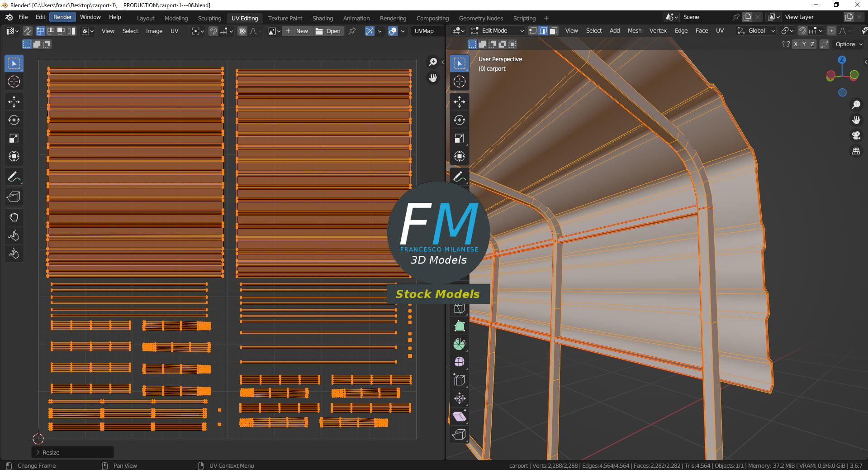Click the New image button
The width and height of the screenshot is (868, 470).
tap(297, 31)
